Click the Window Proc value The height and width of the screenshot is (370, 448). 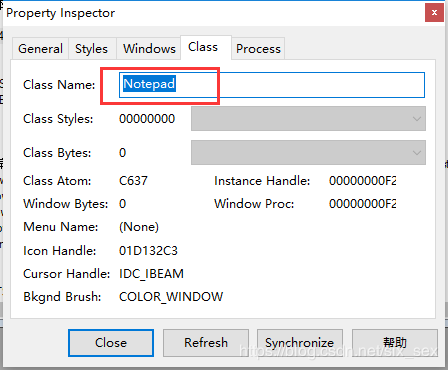point(363,204)
